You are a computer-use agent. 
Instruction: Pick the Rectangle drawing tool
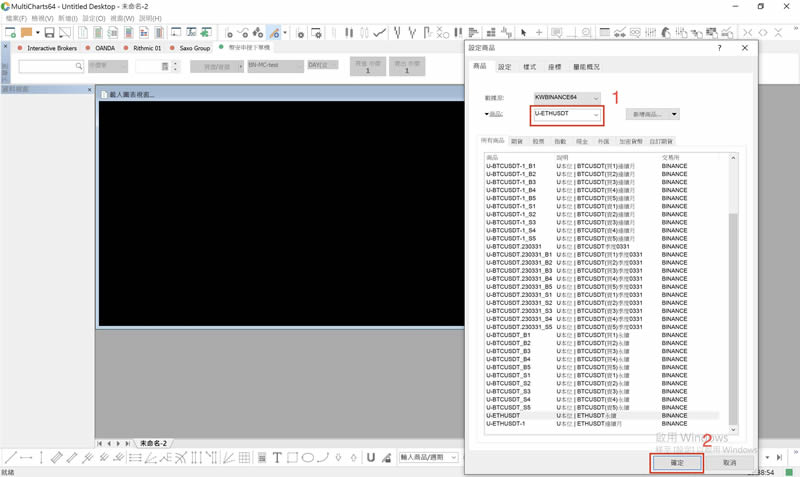coord(292,458)
